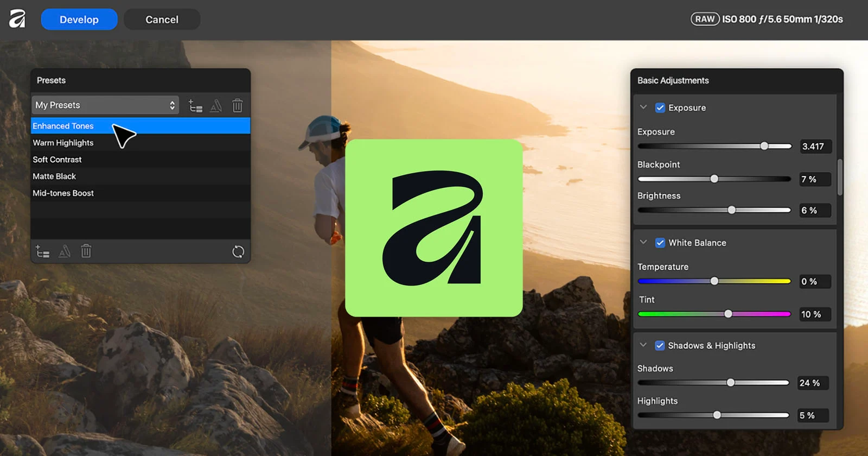This screenshot has height=456, width=868.
Task: Click the add preset icon at Presets panel bottom
Action: 42,251
